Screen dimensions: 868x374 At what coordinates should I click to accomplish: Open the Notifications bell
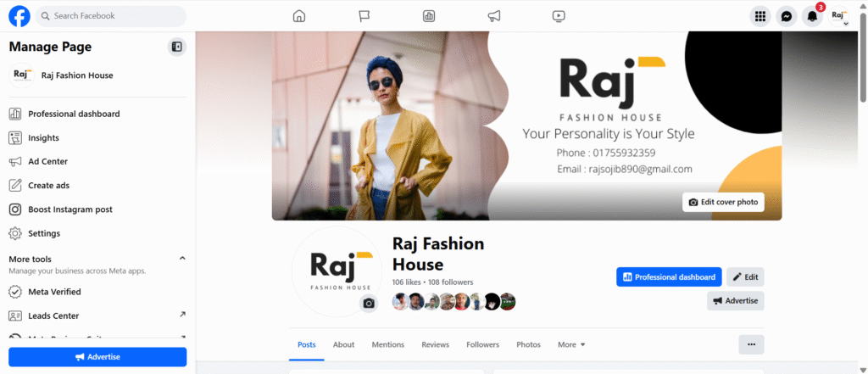(x=813, y=17)
